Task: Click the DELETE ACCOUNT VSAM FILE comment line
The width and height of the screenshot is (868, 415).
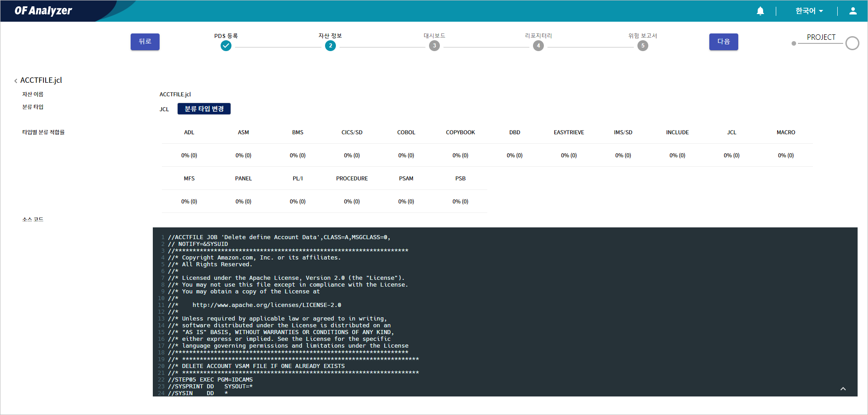Action: pos(256,366)
